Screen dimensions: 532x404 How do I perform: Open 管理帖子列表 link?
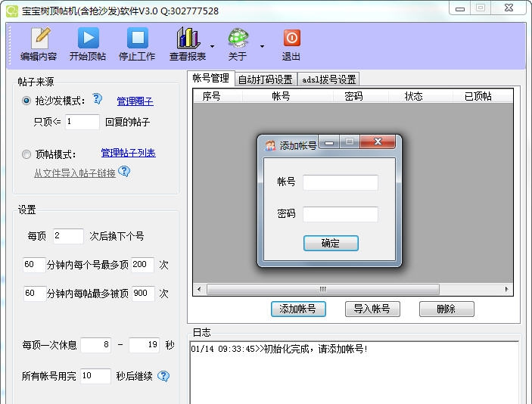[x=128, y=153]
